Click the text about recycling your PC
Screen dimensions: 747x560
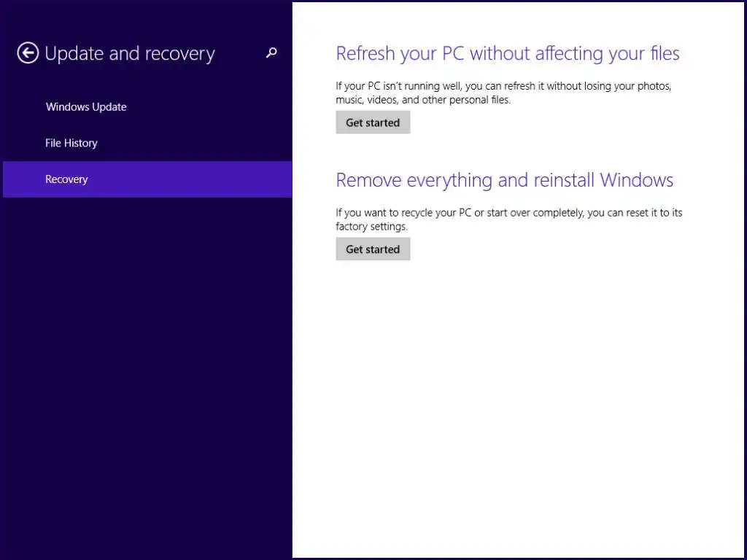point(508,219)
